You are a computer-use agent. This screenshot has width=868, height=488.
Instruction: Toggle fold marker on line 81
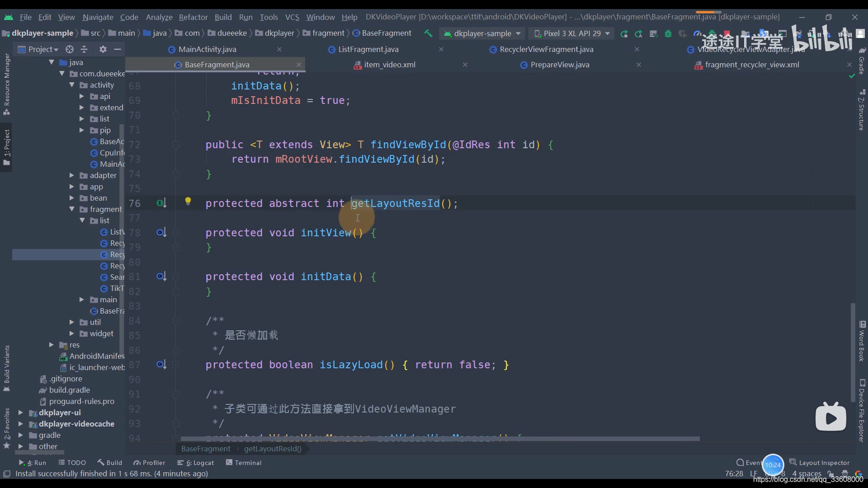(x=175, y=277)
